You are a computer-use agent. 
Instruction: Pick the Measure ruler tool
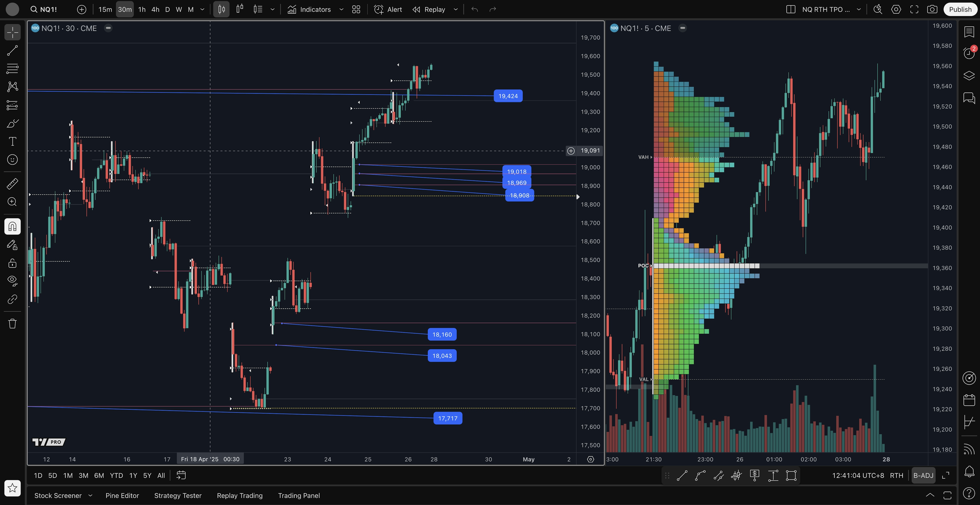(x=12, y=184)
